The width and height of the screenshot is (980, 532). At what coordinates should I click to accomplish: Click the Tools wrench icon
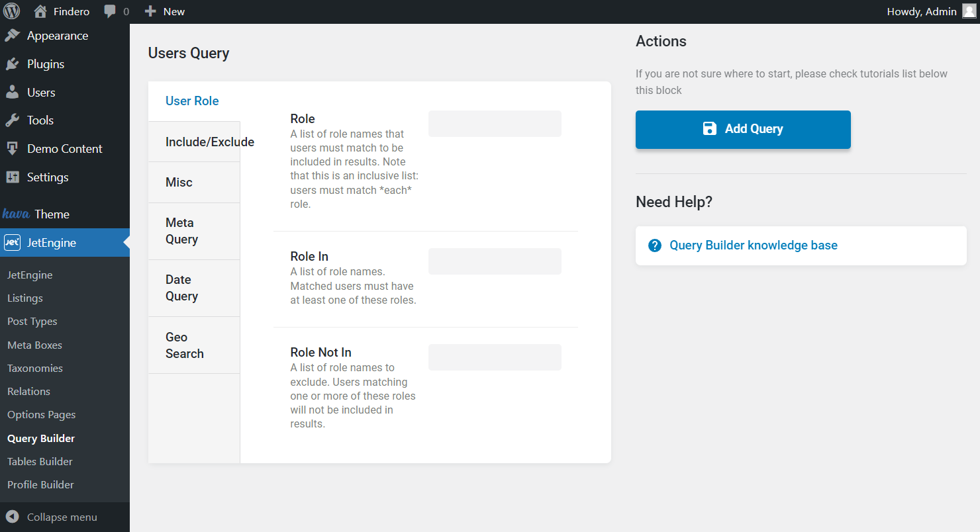coord(13,120)
